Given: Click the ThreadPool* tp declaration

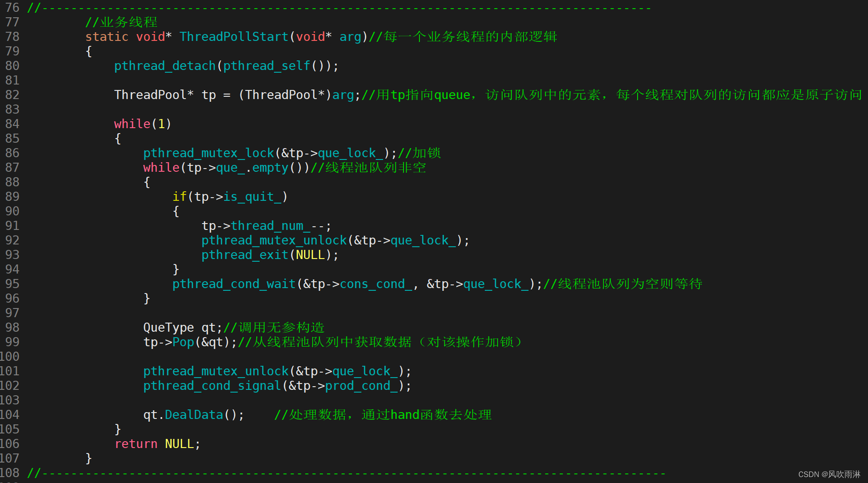Looking at the screenshot, I should point(165,95).
